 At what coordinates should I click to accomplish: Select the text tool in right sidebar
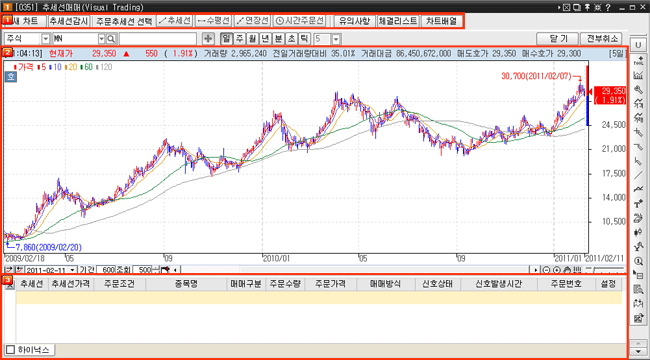click(x=638, y=204)
